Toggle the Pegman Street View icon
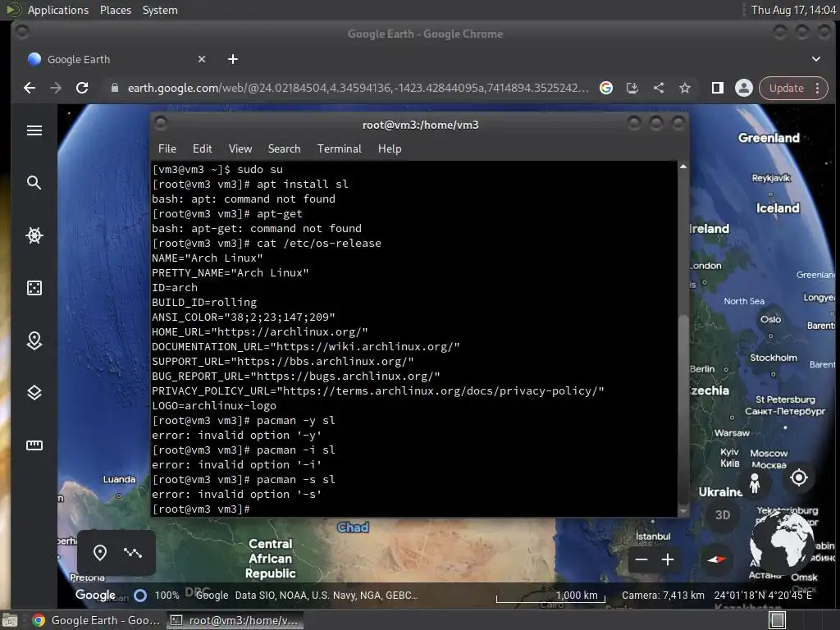Viewport: 840px width, 630px height. pos(755,483)
